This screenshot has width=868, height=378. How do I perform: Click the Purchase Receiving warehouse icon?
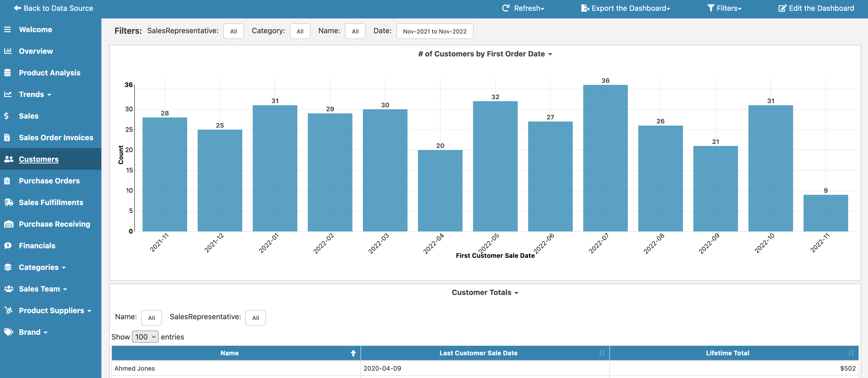point(8,224)
